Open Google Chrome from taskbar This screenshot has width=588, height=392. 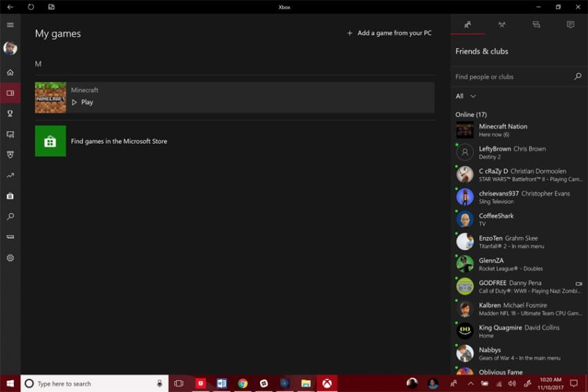pos(243,384)
